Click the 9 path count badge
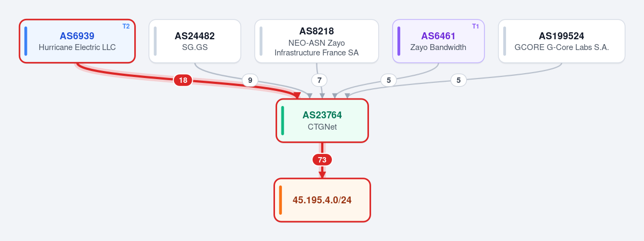 point(250,80)
